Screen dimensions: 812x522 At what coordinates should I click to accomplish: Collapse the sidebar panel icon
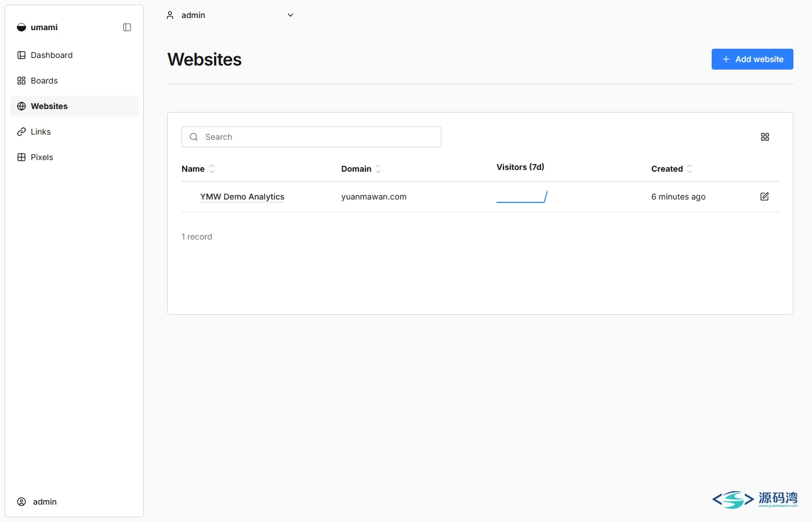coord(127,27)
